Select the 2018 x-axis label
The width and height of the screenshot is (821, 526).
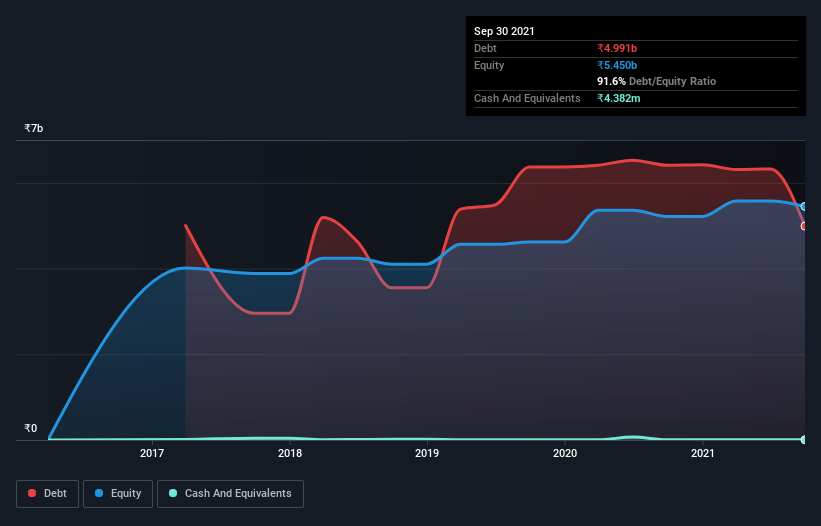[x=290, y=453]
